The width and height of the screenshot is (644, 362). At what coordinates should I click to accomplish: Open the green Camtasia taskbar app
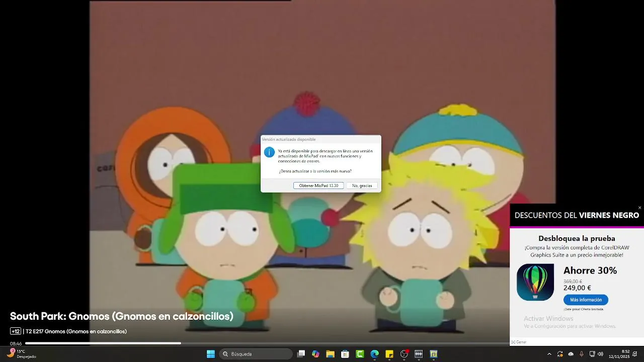(x=360, y=354)
